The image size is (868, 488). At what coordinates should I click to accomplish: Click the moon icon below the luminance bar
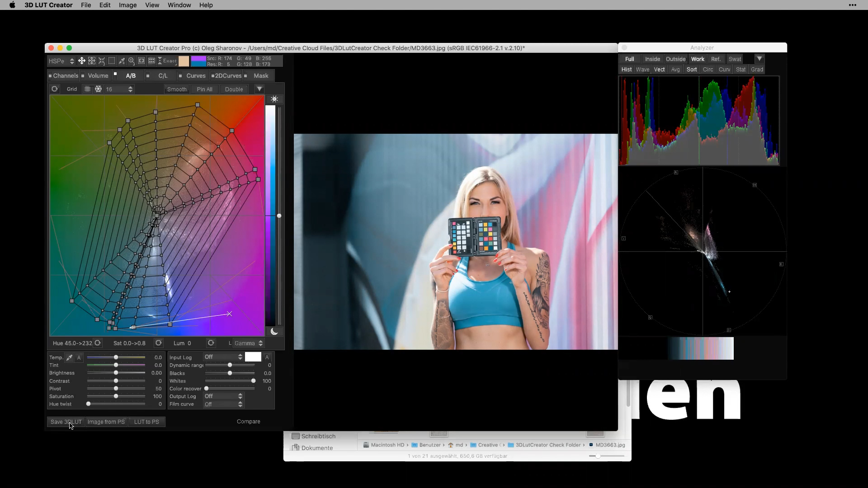tap(274, 332)
